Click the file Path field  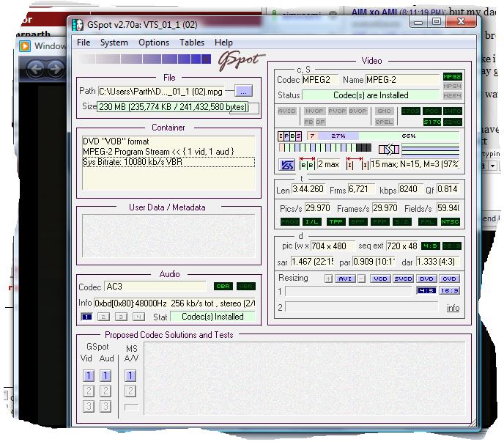tap(160, 92)
